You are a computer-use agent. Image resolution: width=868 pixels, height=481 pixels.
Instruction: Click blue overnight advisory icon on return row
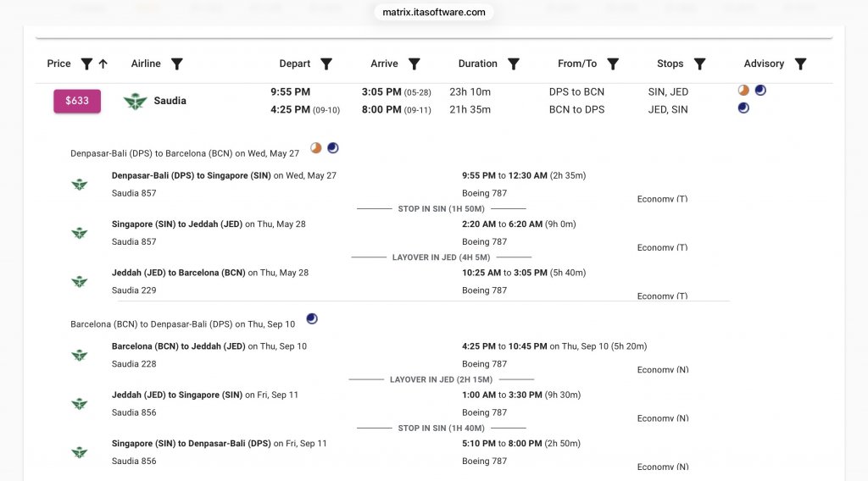point(743,108)
